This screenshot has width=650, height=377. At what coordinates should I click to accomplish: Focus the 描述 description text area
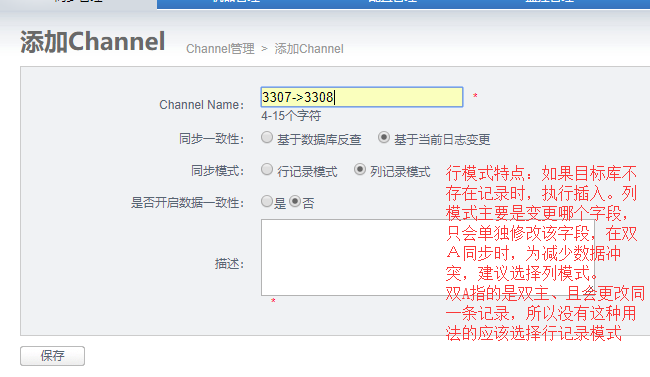click(x=428, y=258)
